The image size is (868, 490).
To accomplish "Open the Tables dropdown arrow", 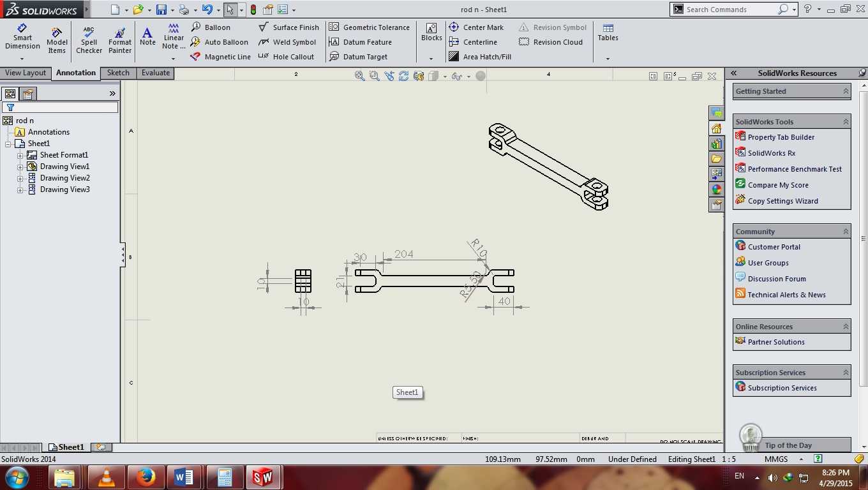I will click(x=608, y=59).
